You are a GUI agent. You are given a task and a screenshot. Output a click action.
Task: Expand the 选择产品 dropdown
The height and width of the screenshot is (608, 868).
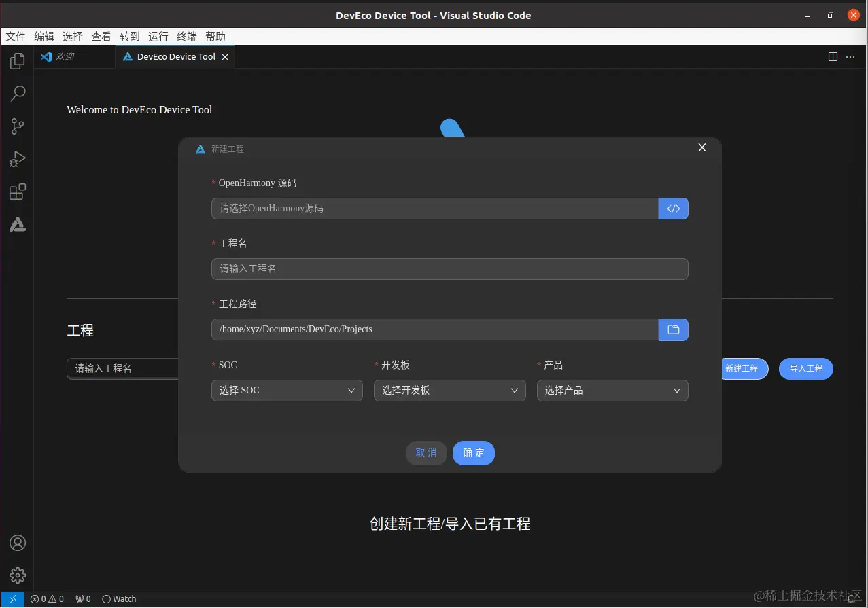(x=612, y=391)
